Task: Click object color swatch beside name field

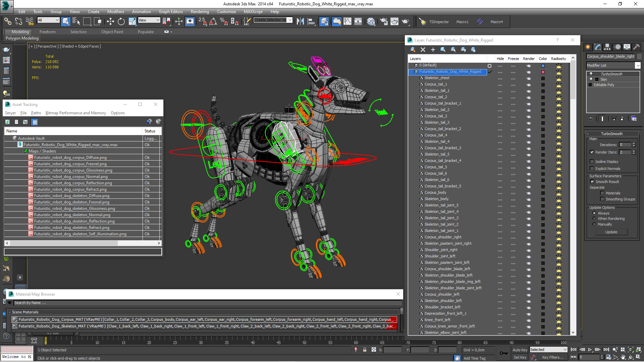Action: (639, 56)
